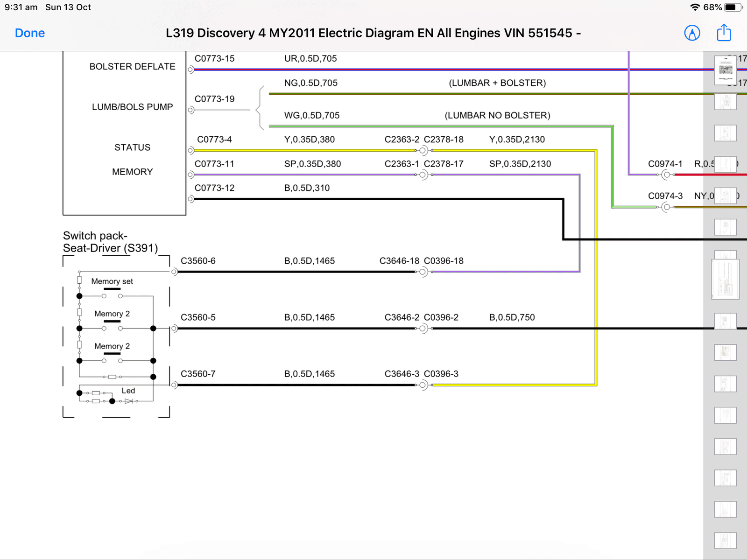Tap connector label C0773-15
This screenshot has width=747, height=560.
[x=215, y=58]
